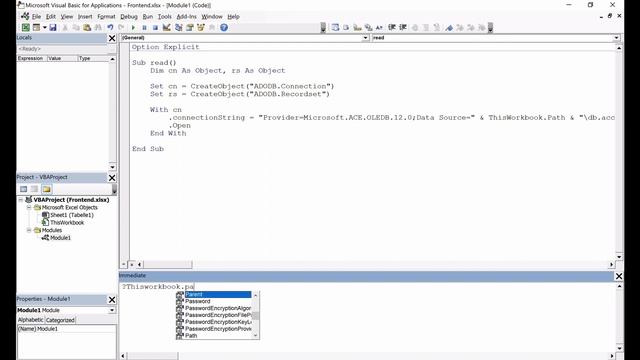
Task: Toggle Design Mode in the toolbar
Action: pos(167,27)
